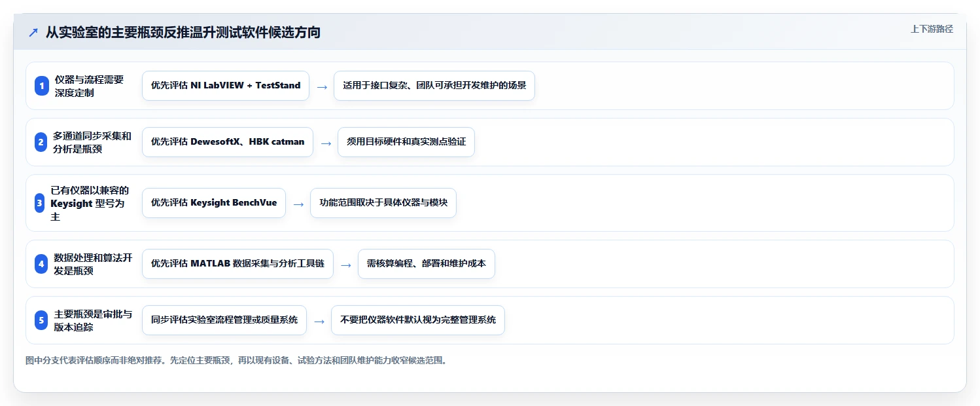Click the 优先评估 MATLAB 数据采集与分析工具链 box
This screenshot has width=980, height=406.
point(237,264)
